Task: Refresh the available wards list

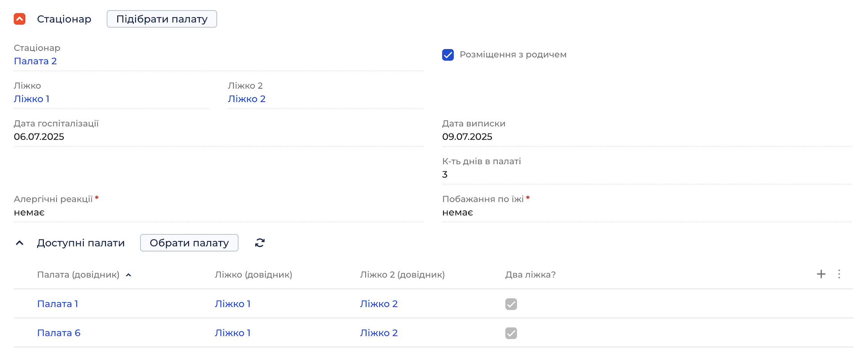Action: point(260,243)
